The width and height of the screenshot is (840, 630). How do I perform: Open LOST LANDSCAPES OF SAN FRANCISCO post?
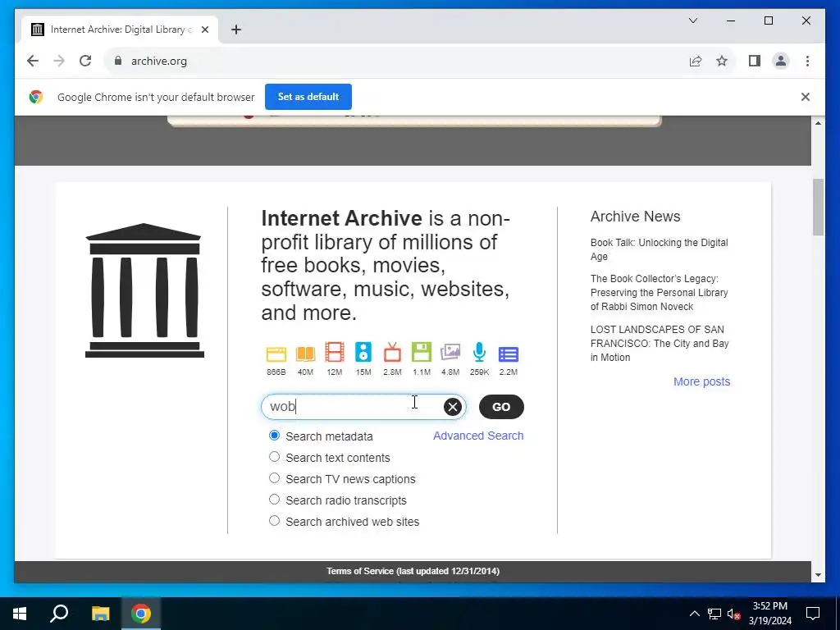click(x=660, y=344)
